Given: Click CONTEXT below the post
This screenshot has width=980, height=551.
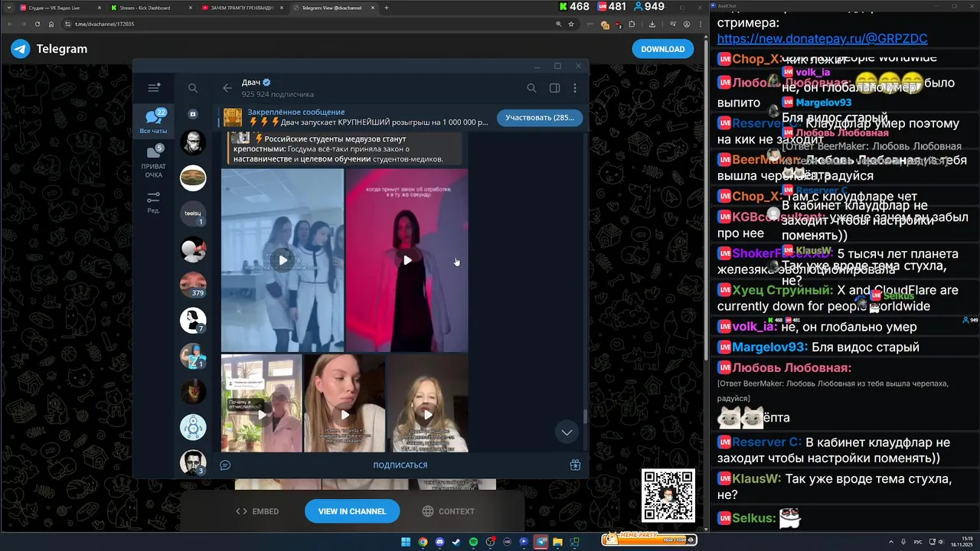Looking at the screenshot, I should point(449,511).
